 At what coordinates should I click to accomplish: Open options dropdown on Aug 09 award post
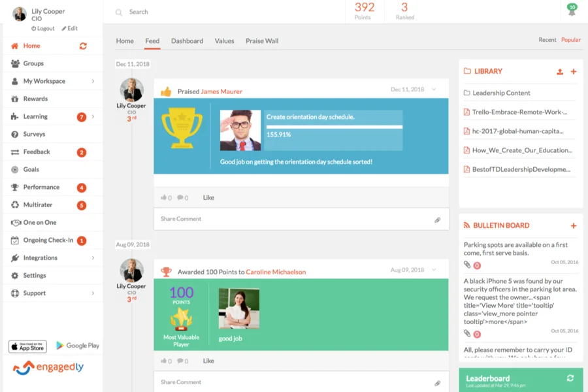(x=434, y=270)
